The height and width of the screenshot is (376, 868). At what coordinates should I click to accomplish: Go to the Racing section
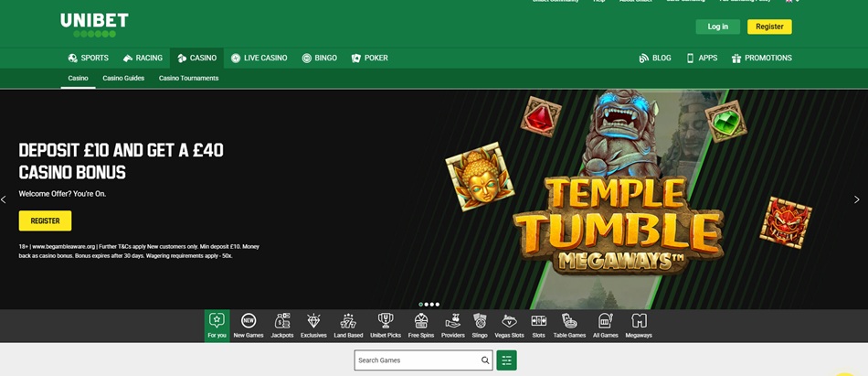143,58
